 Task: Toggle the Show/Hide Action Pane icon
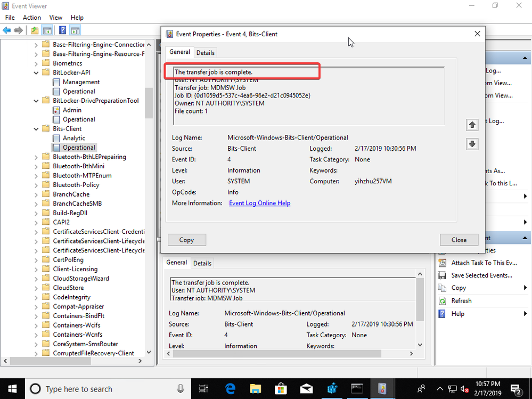pyautogui.click(x=75, y=30)
